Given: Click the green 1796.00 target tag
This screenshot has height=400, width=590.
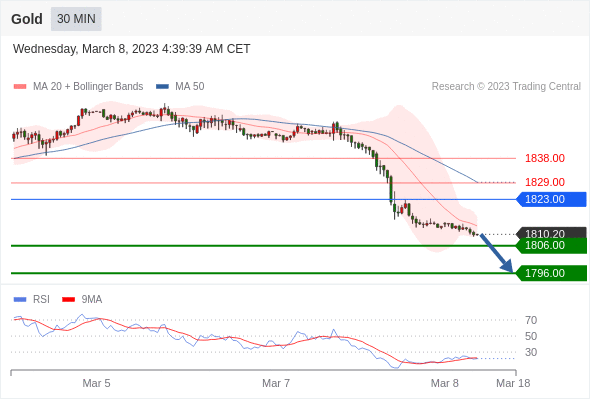Looking at the screenshot, I should coord(551,273).
